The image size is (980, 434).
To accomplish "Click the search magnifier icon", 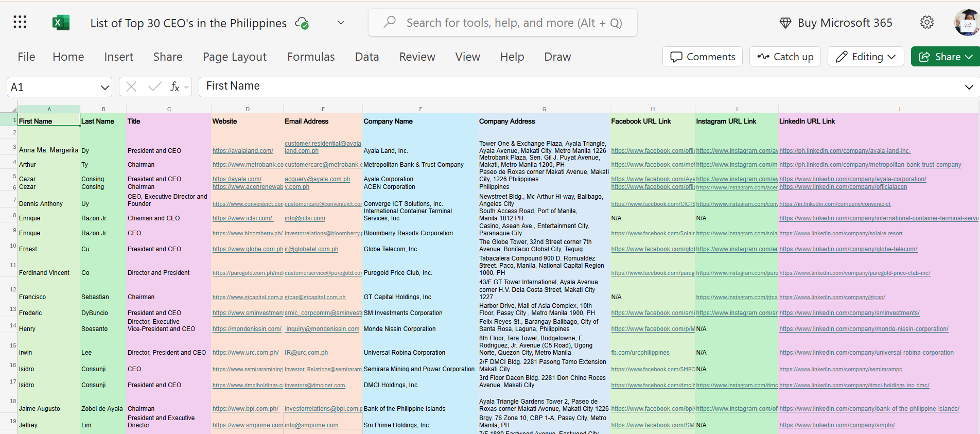I will coord(390,22).
